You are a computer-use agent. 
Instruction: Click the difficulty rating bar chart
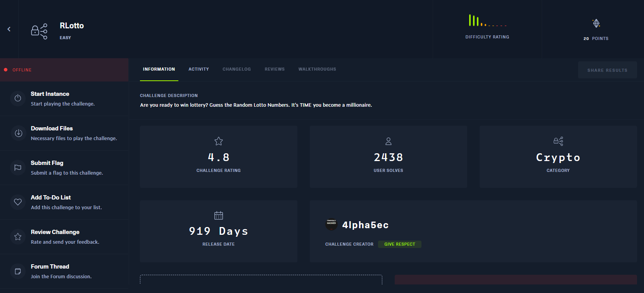487,21
